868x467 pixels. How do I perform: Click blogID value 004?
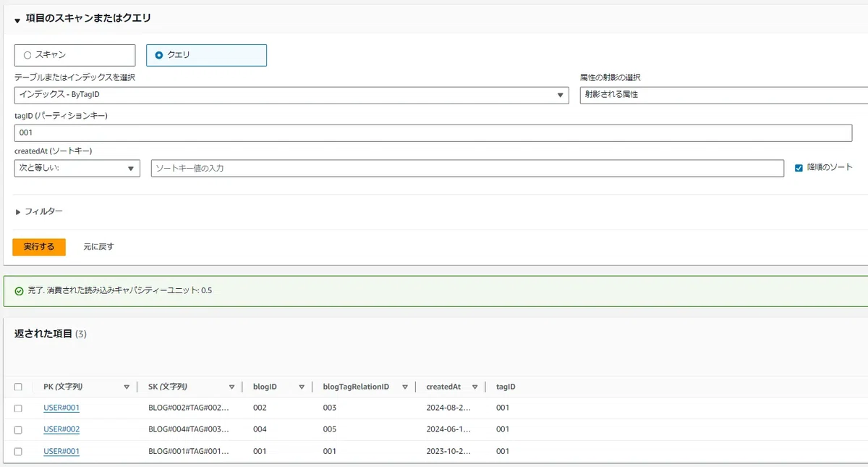tap(260, 429)
